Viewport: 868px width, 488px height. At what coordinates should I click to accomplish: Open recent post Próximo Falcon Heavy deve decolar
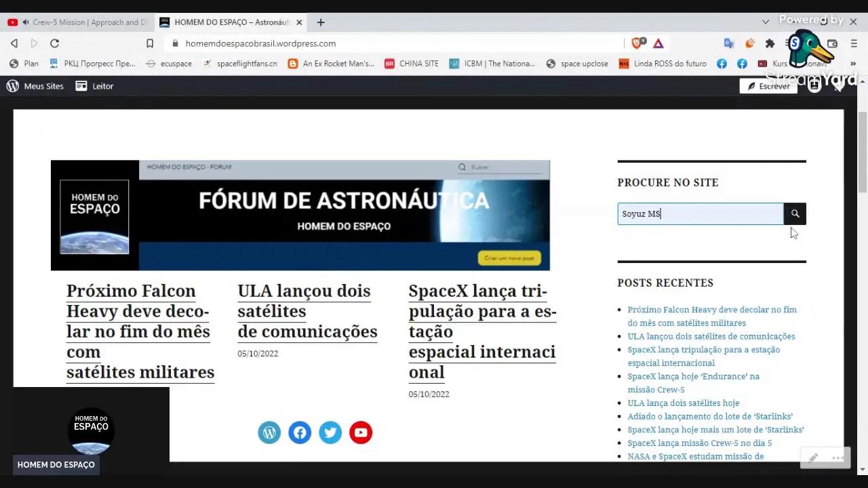pos(712,317)
